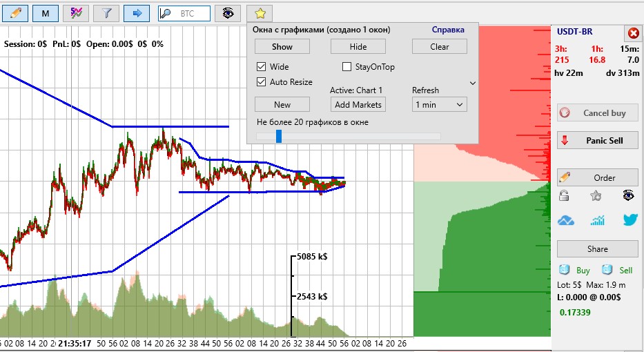Viewport: 644px width, 352px height.
Task: Click the Panic Sell button
Action: (598, 140)
